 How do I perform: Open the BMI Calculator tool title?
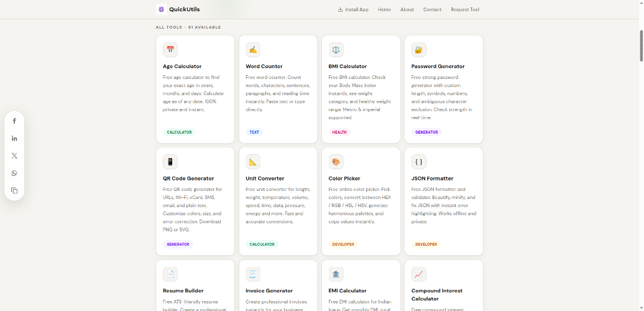coord(347,66)
